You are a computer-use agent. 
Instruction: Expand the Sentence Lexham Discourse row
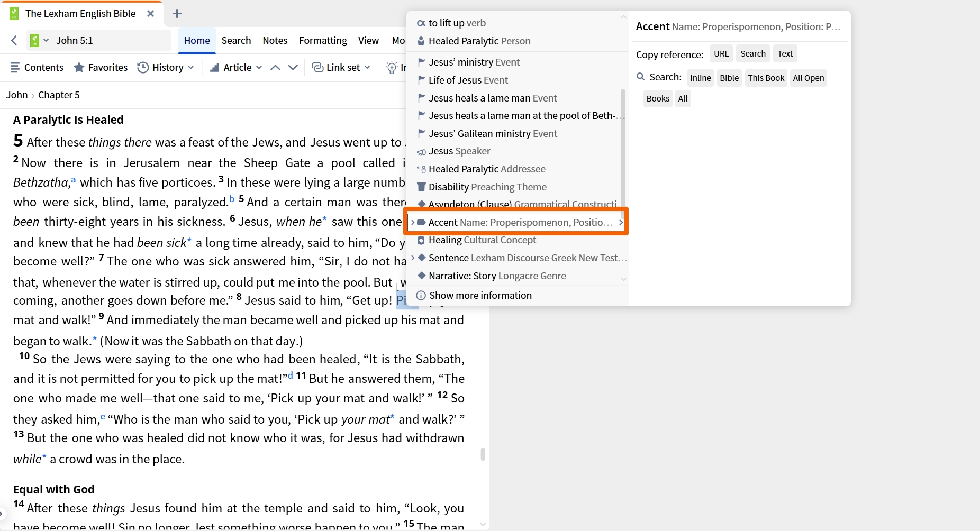(x=413, y=258)
